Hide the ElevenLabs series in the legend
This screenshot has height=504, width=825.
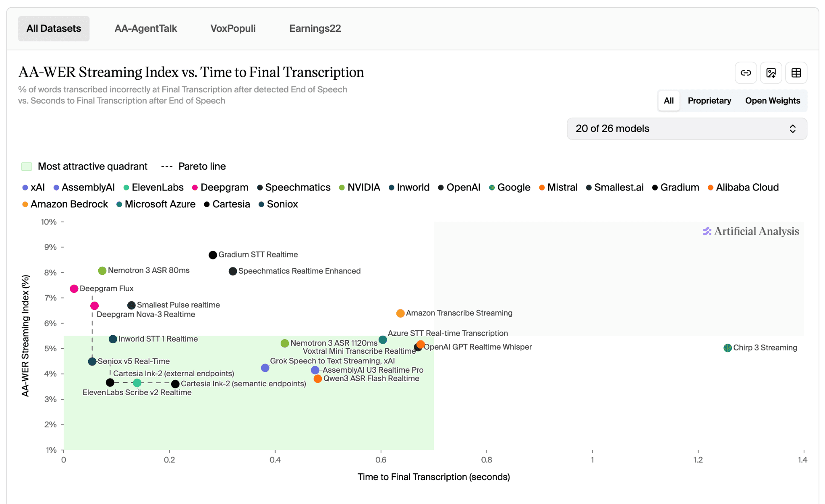153,187
